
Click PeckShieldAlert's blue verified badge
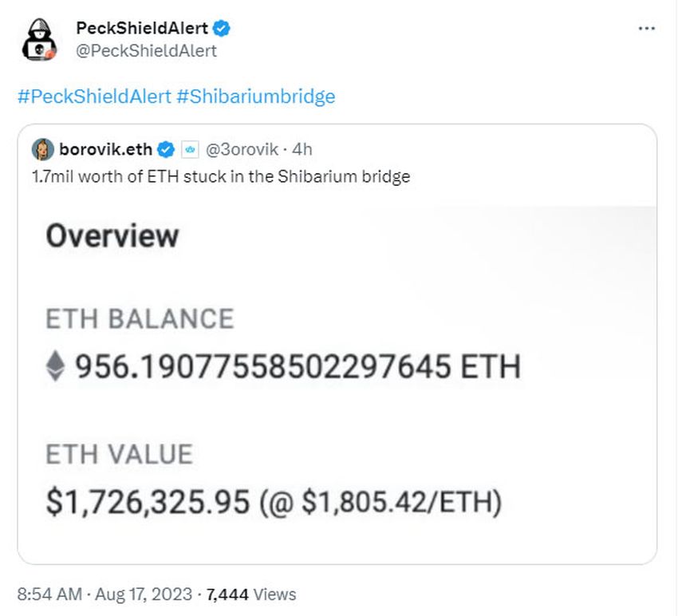point(222,29)
